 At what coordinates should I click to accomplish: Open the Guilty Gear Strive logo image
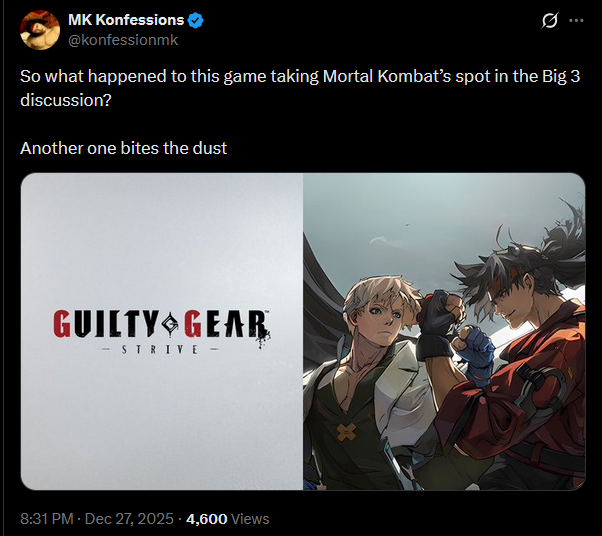click(162, 331)
